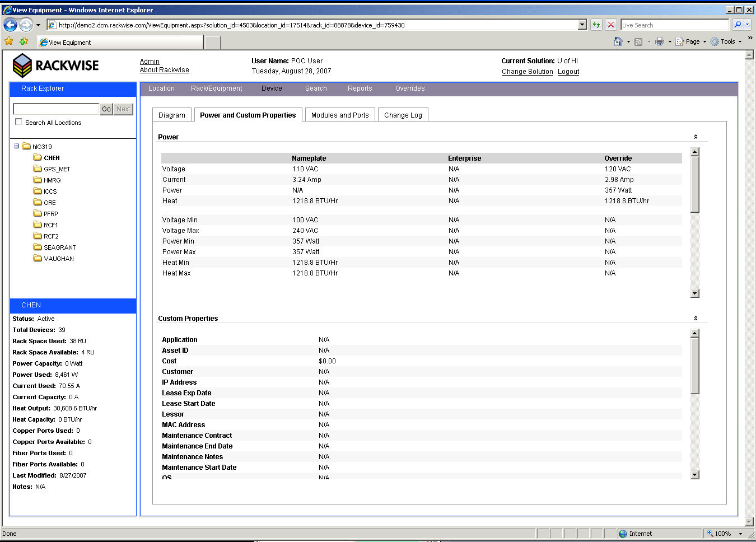The image size is (756, 542).
Task: Click the Favorites star icon
Action: [x=9, y=41]
